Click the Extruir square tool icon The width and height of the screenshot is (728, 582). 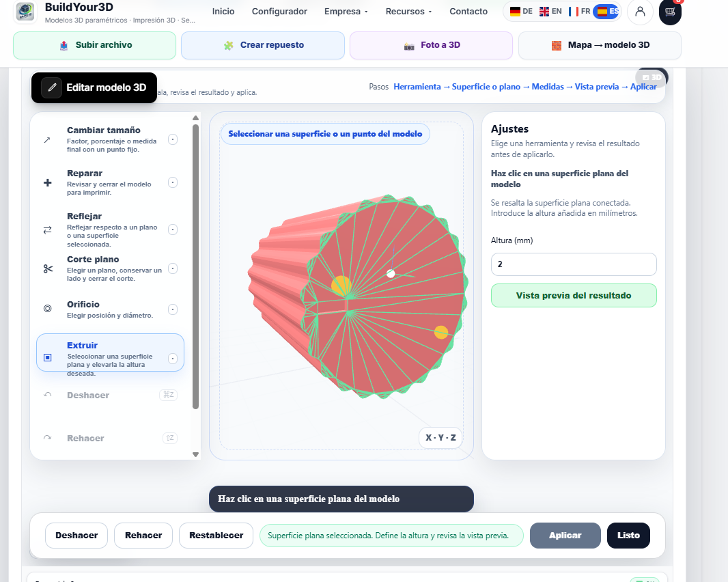[47, 357]
